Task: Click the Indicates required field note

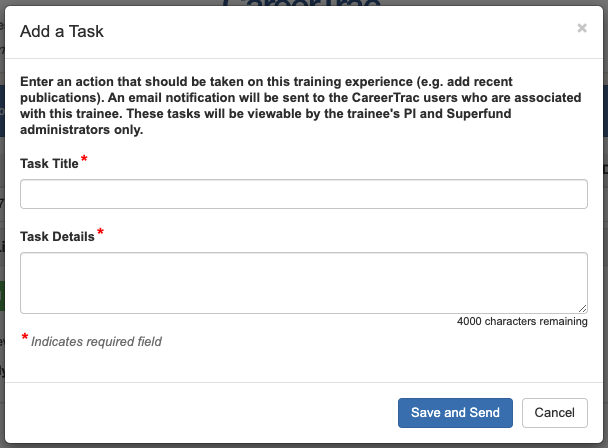Action: tap(96, 341)
